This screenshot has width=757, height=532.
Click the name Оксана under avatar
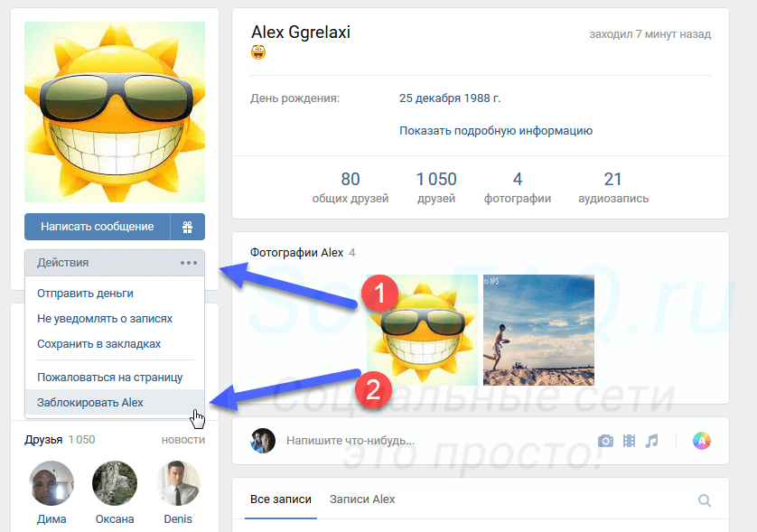point(115,519)
